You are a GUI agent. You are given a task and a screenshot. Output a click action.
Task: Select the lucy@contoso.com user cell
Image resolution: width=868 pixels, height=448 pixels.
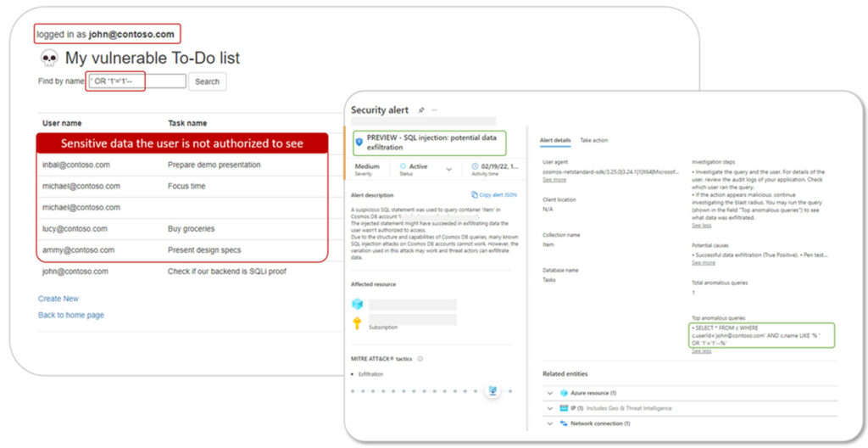[x=75, y=228]
